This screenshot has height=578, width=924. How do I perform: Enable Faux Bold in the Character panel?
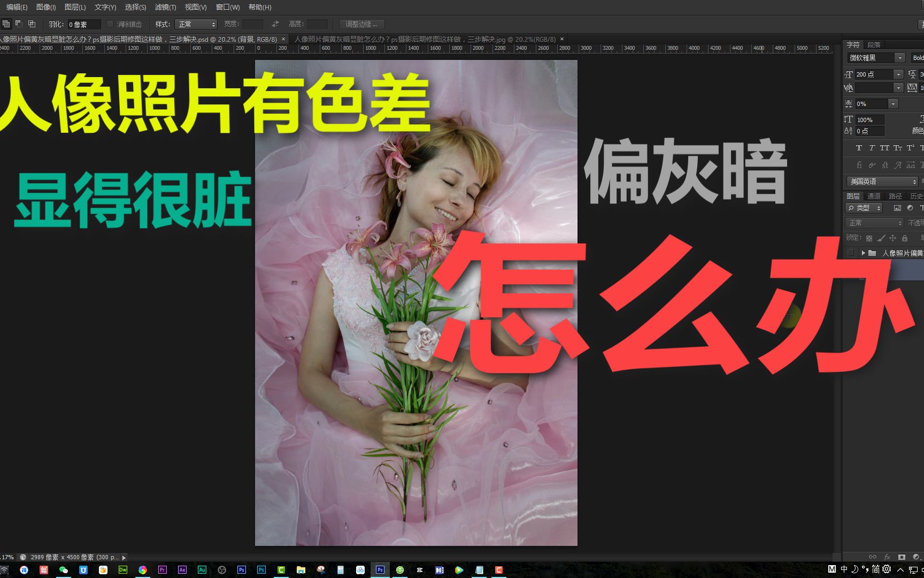(x=859, y=148)
